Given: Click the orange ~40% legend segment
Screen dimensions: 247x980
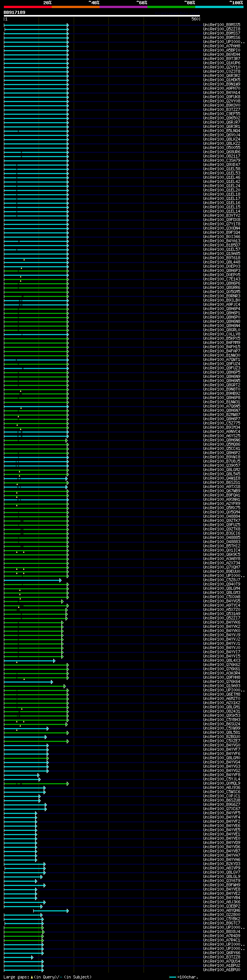Looking at the screenshot, I should tap(75, 7).
